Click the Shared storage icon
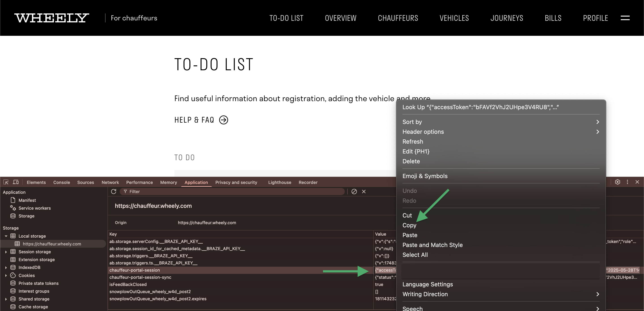Screen dimensions: 644x311 click(x=13, y=299)
